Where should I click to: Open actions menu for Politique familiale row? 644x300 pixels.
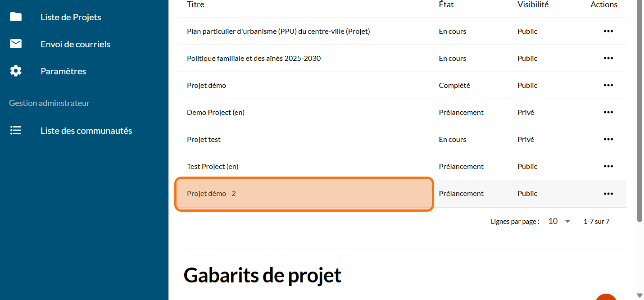click(608, 59)
